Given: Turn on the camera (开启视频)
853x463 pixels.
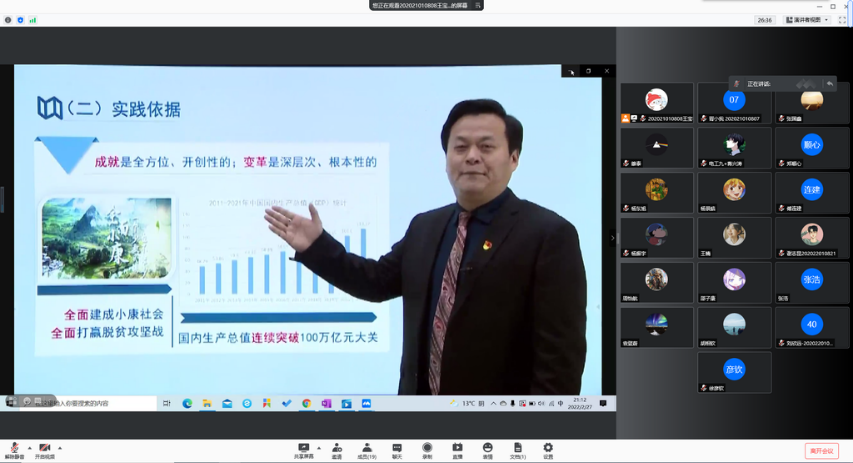Looking at the screenshot, I should click(45, 450).
